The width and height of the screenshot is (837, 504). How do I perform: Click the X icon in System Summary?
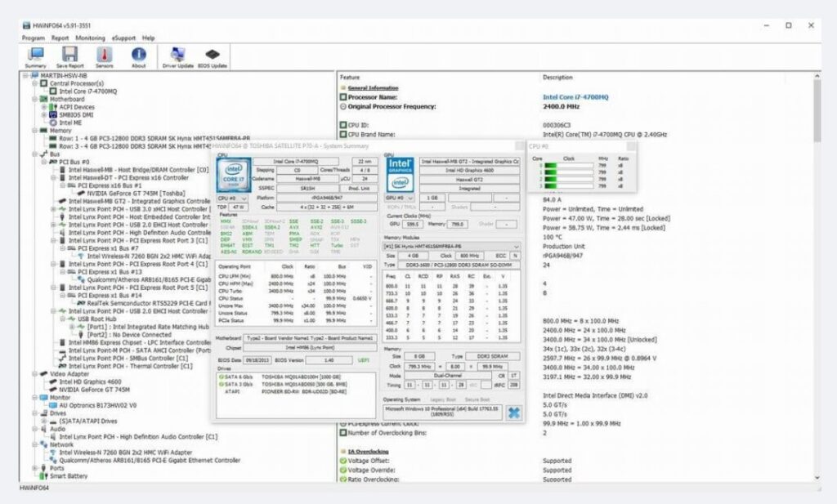coord(513,413)
